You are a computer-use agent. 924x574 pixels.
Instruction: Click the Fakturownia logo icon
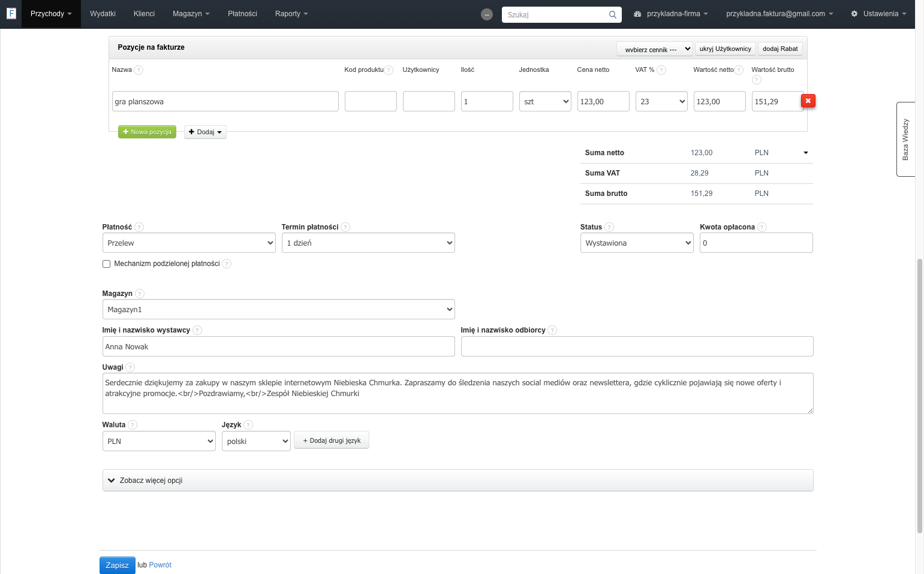click(x=11, y=13)
